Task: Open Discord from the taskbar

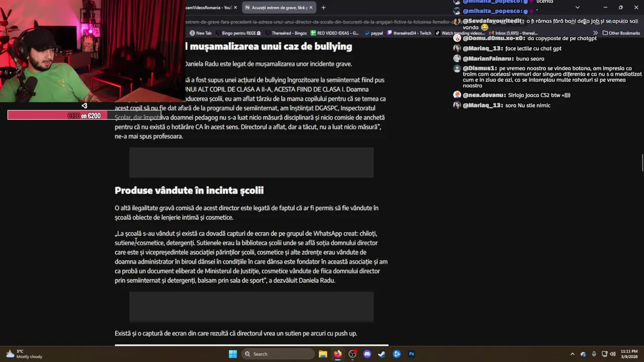Action: (x=367, y=354)
